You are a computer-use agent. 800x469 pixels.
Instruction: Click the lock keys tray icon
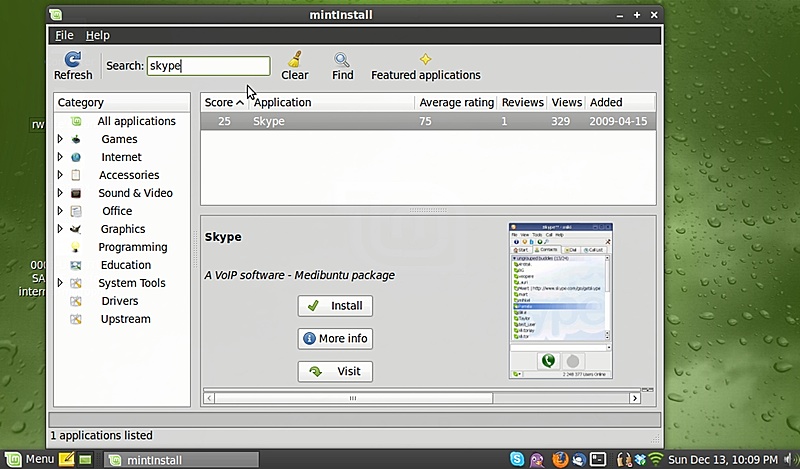pyautogui.click(x=623, y=459)
